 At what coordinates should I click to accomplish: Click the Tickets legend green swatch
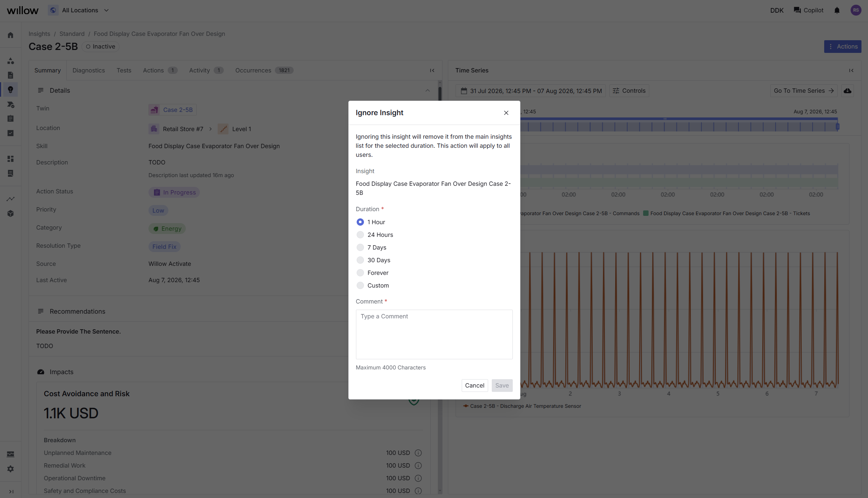pos(646,213)
